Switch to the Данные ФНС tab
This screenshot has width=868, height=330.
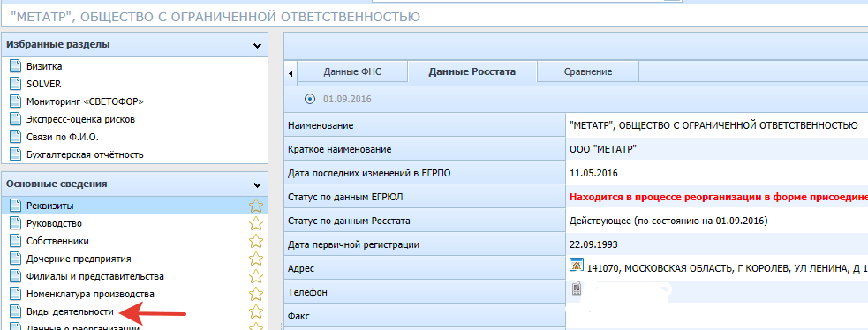point(352,72)
